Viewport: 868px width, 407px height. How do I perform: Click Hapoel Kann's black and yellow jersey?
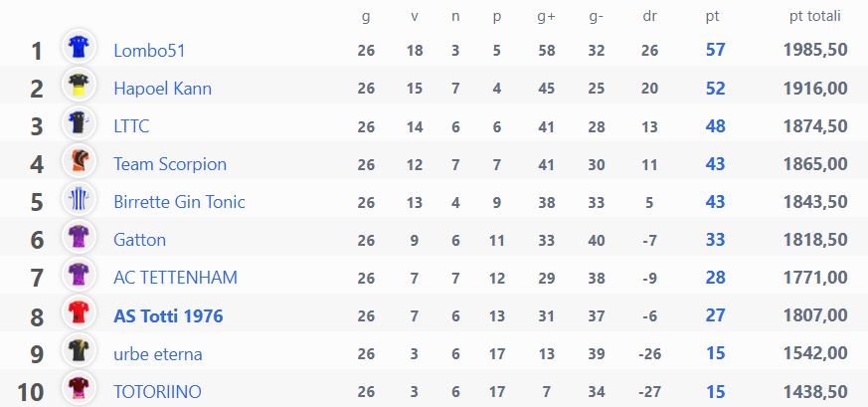[79, 85]
